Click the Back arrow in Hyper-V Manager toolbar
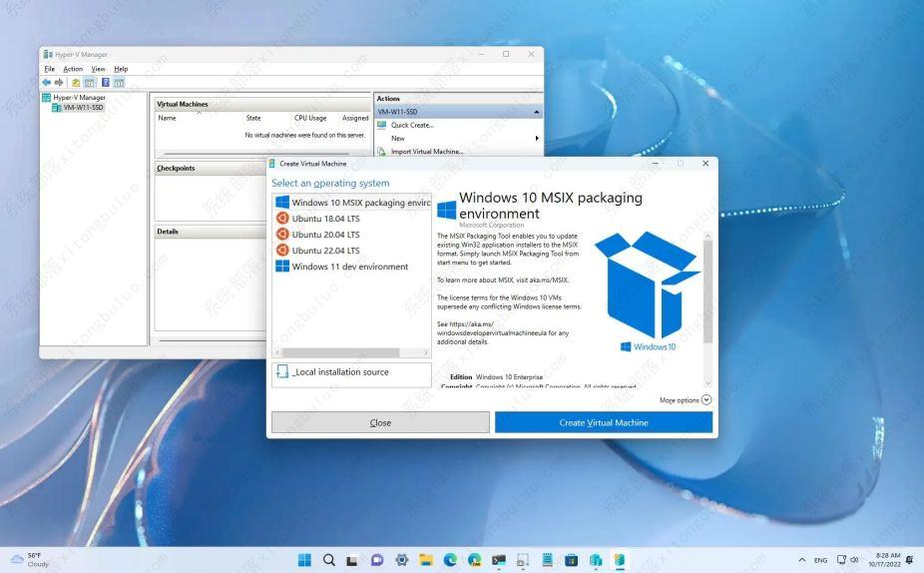The width and height of the screenshot is (924, 573). pyautogui.click(x=46, y=82)
